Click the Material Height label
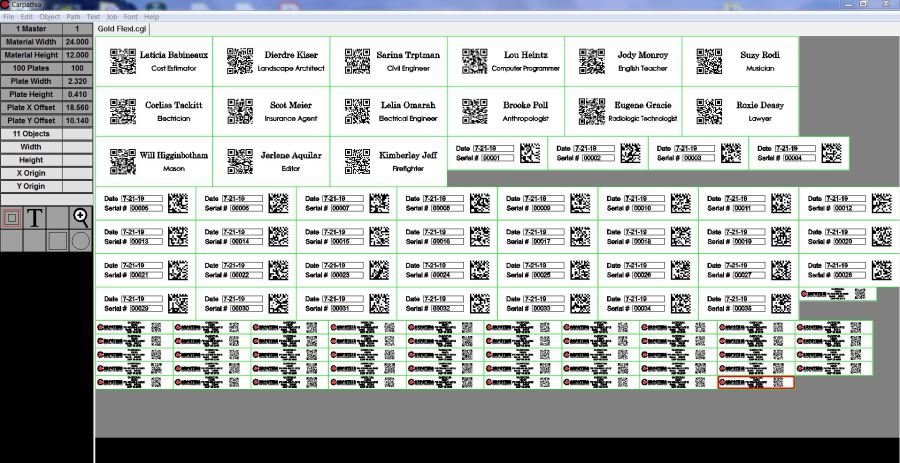 point(31,55)
